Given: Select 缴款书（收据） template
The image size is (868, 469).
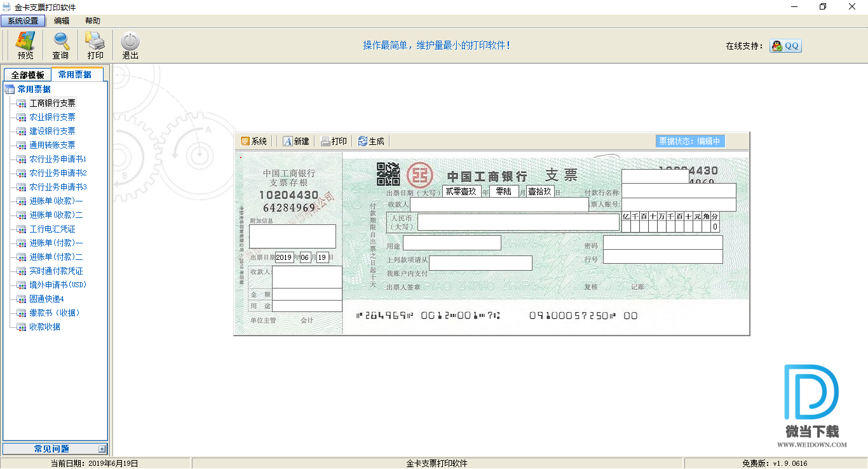Looking at the screenshot, I should (x=55, y=313).
